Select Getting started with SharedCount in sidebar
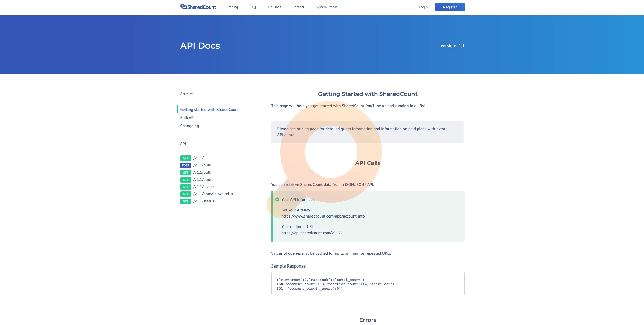This screenshot has width=644, height=325. [209, 109]
